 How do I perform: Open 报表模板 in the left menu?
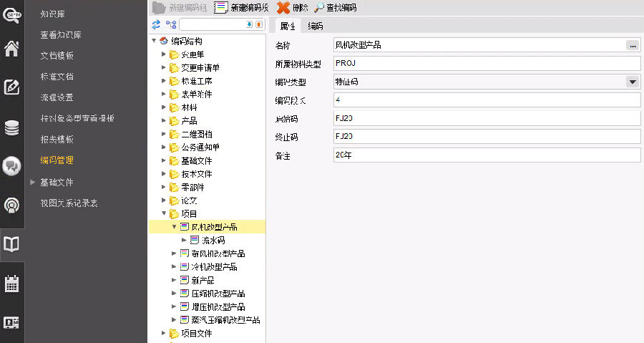point(57,139)
